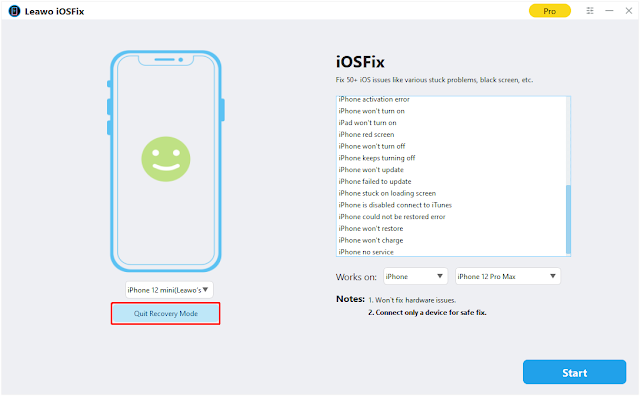Image resolution: width=640 pixels, height=396 pixels.
Task: Select 'iPad won't turn on' entry
Action: pyautogui.click(x=367, y=123)
